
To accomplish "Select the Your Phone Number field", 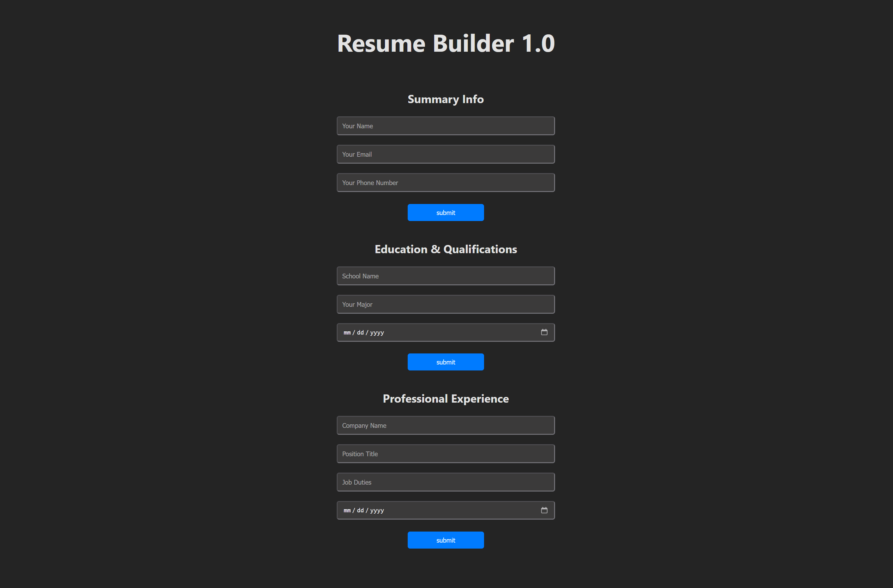I will pos(446,183).
